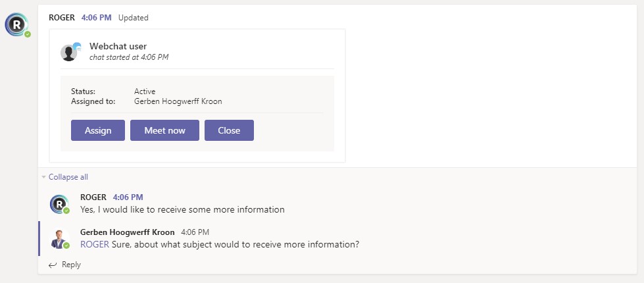Click Gerben Hoogwerff Kroon's profile photo

click(x=60, y=238)
